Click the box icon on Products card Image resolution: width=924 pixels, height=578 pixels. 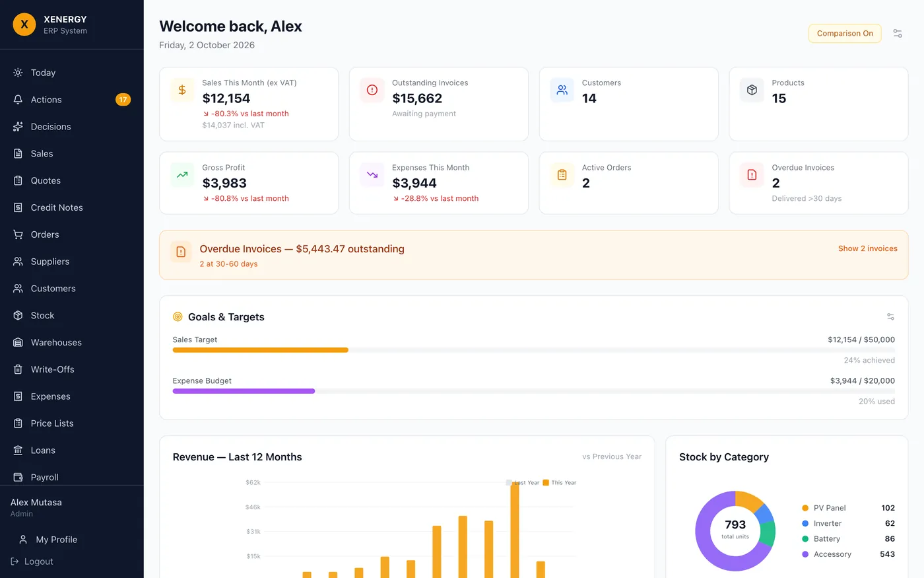(752, 90)
